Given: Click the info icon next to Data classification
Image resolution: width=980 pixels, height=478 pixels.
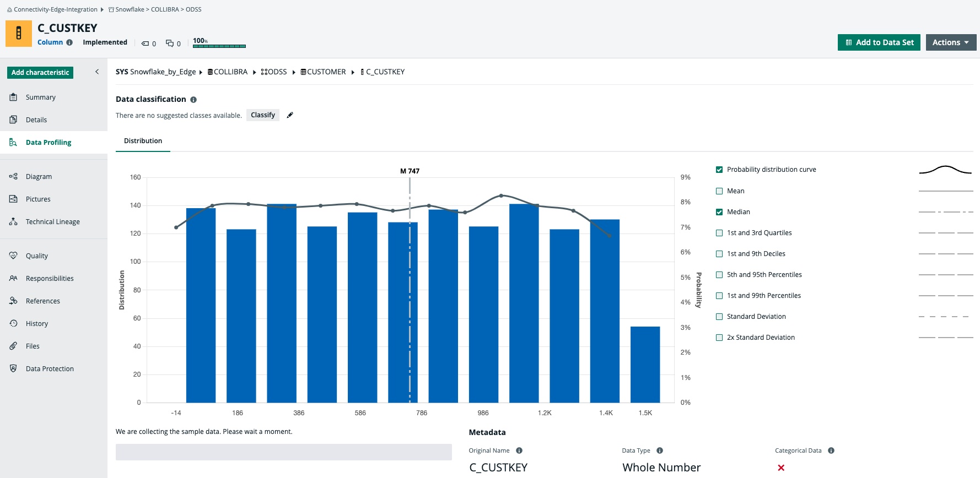Looking at the screenshot, I should (193, 100).
